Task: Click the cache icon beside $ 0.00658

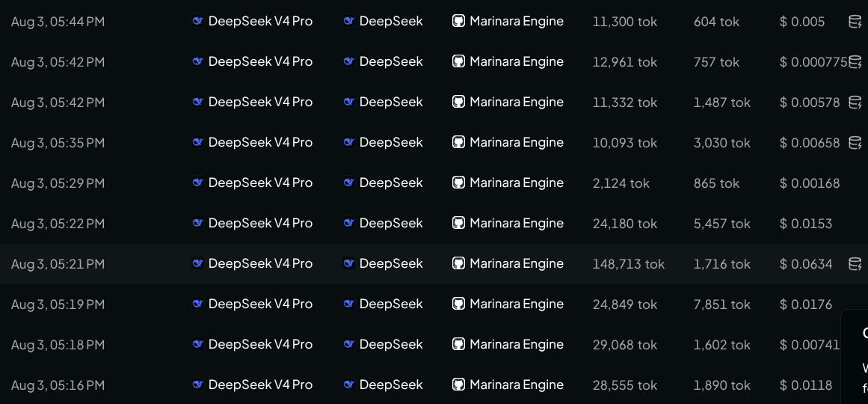Action: click(855, 142)
